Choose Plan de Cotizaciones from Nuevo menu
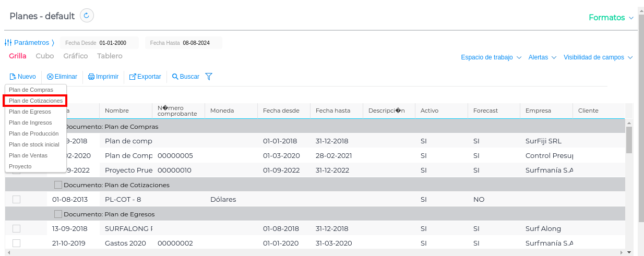Viewport: 644px width, 256px height. point(35,101)
